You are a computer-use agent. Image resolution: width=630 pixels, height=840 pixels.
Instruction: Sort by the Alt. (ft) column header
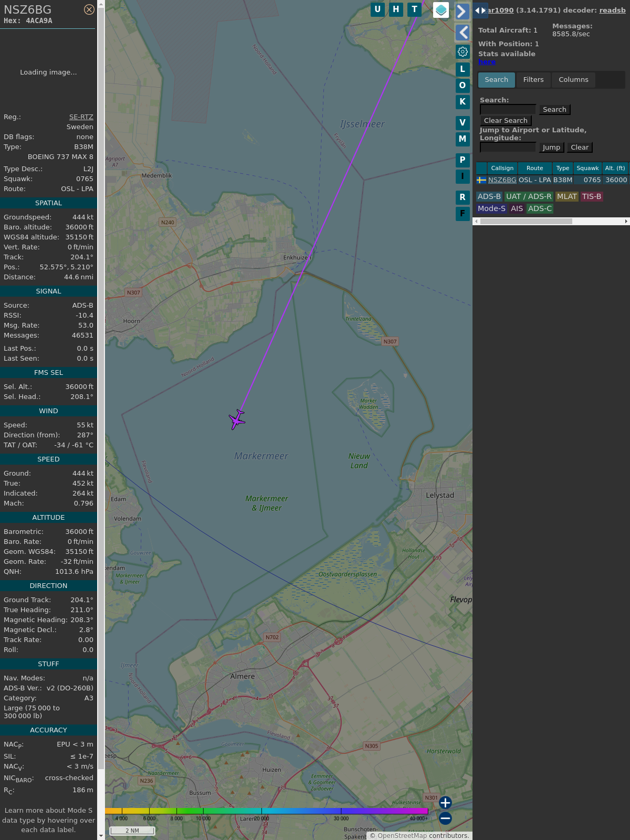pyautogui.click(x=615, y=169)
